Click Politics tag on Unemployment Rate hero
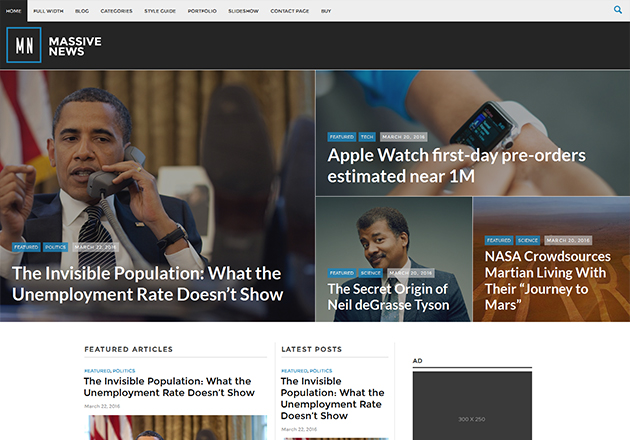Image resolution: width=630 pixels, height=440 pixels. point(55,247)
